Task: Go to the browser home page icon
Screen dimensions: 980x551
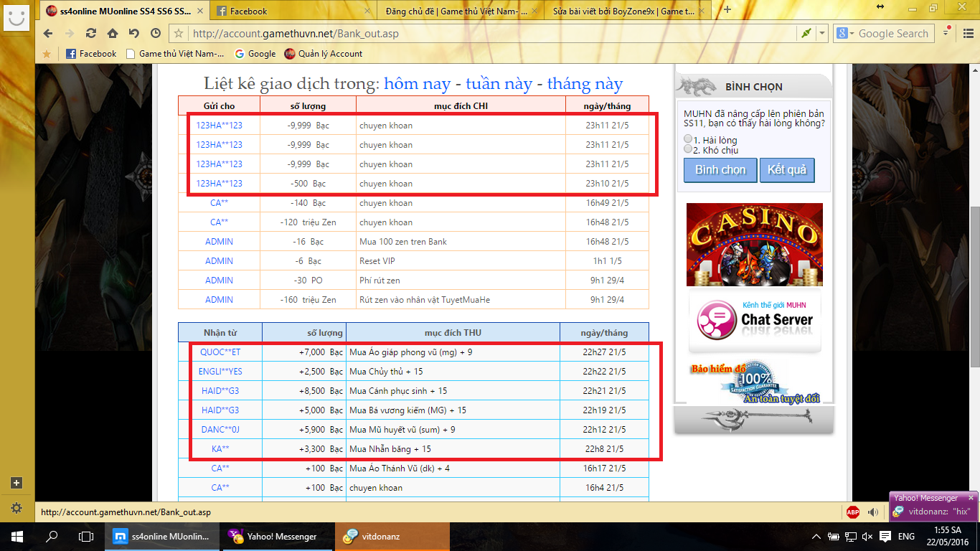Action: pos(113,34)
